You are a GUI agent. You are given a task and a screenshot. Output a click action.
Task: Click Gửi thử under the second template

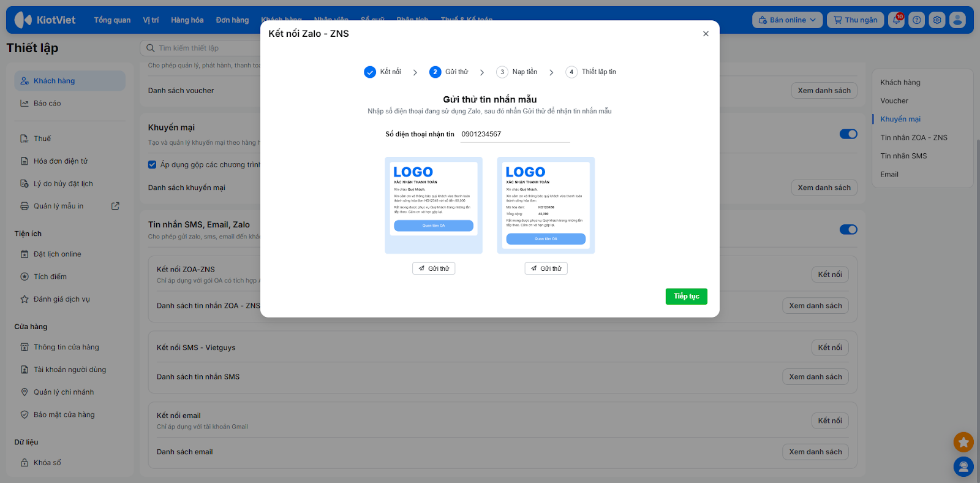coord(546,268)
